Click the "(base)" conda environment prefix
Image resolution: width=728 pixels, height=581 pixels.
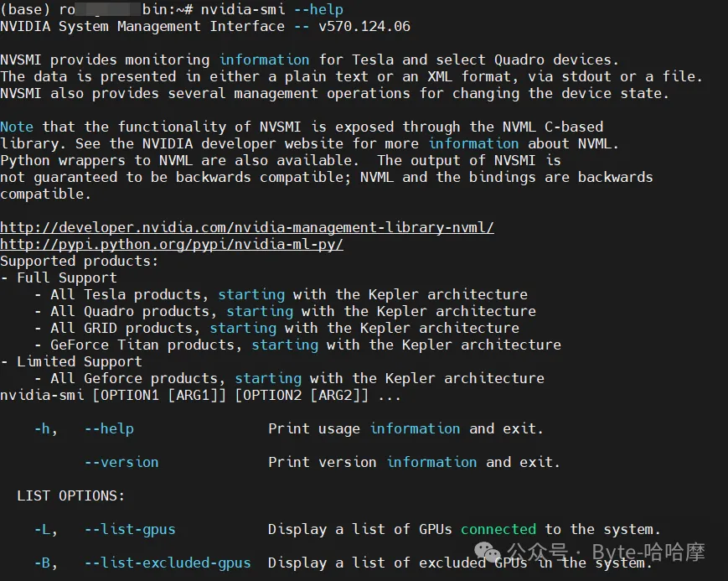pos(25,9)
